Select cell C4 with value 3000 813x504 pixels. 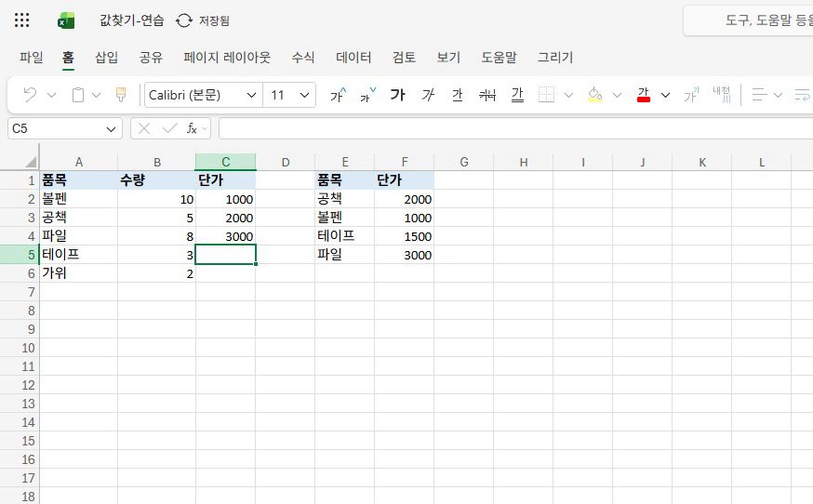[x=225, y=236]
